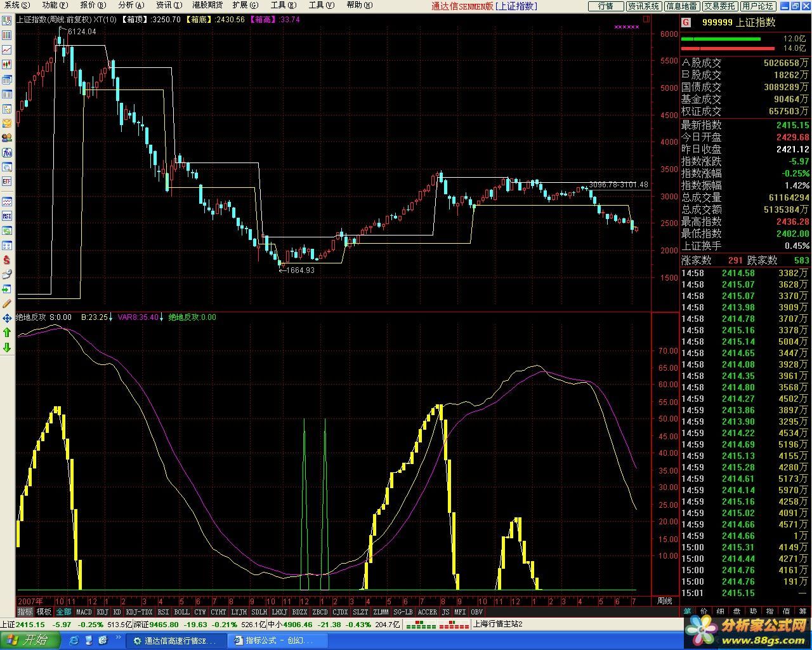
Task: Open the 功能 menu
Action: 55,5
